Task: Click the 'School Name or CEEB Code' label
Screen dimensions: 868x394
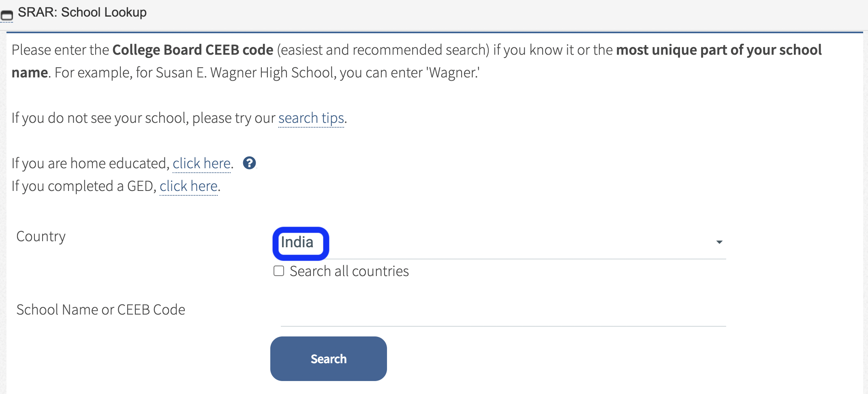Action: coord(100,310)
